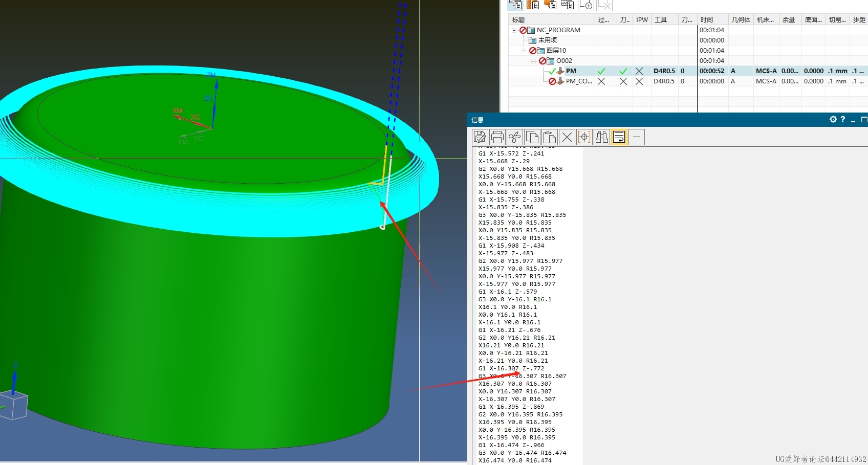The width and height of the screenshot is (868, 465).
Task: Click the line 'G1 X-16.395 Z-.869'
Action: click(x=511, y=407)
